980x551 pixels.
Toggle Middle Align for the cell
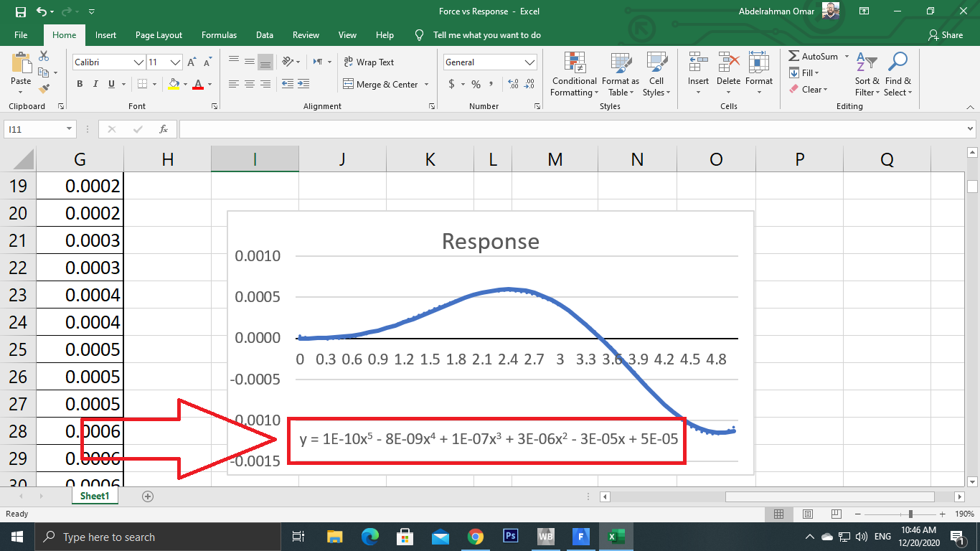[250, 62]
